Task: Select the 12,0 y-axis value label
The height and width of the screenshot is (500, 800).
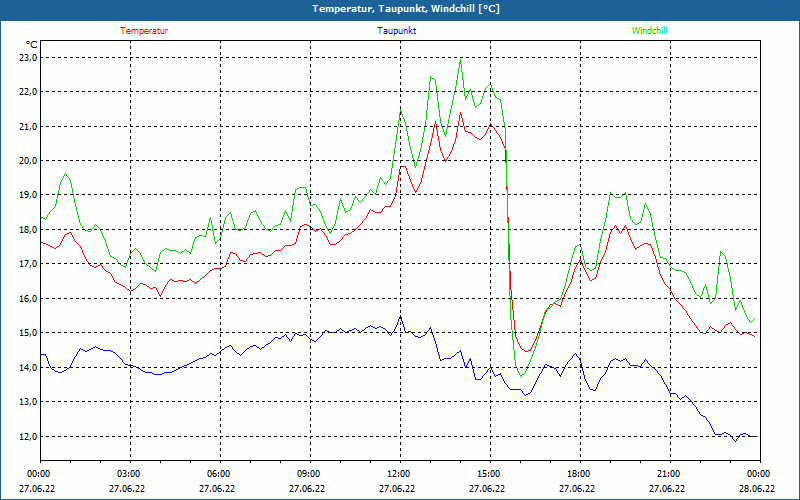Action: [x=28, y=436]
